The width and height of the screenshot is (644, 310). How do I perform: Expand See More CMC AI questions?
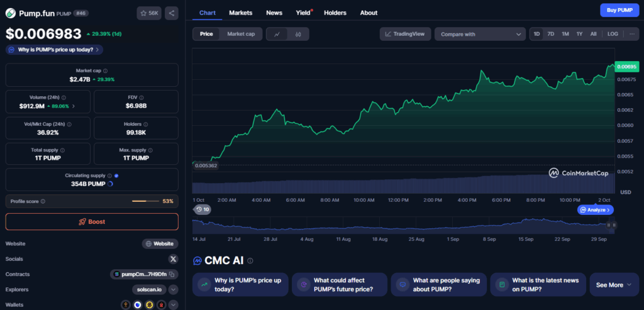(x=613, y=285)
